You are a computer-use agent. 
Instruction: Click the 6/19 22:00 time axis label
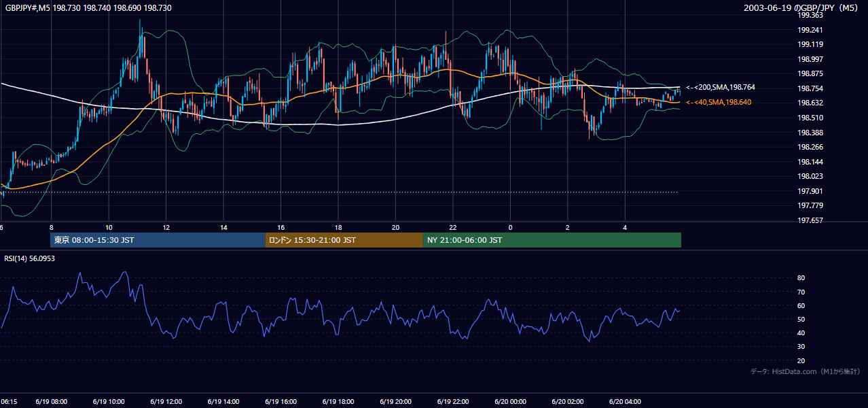coord(453,402)
